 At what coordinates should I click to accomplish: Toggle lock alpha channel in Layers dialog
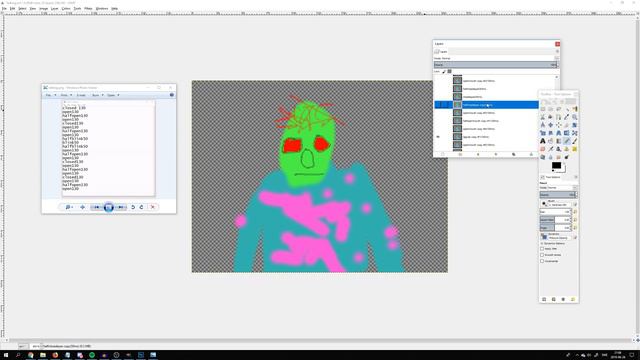[x=449, y=71]
